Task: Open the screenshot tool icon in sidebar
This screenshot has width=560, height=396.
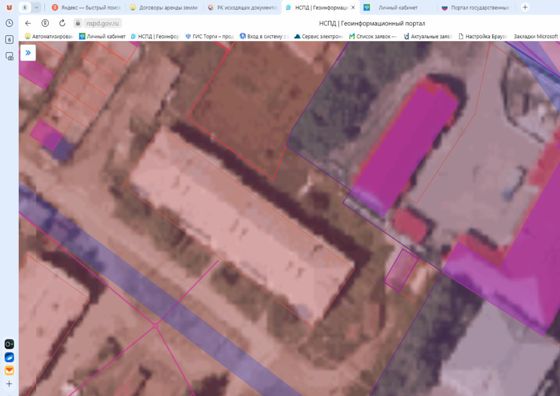Action: pos(9,56)
